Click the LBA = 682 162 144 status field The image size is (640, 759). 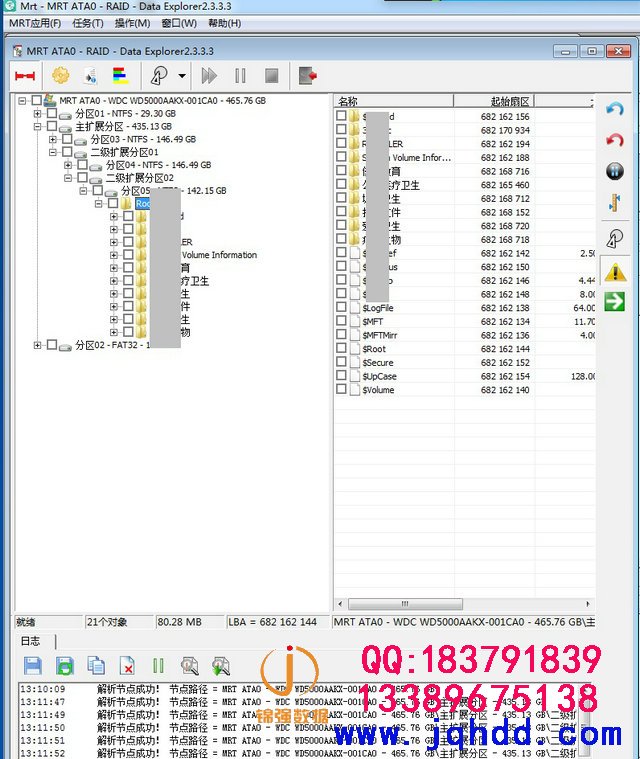pos(278,622)
